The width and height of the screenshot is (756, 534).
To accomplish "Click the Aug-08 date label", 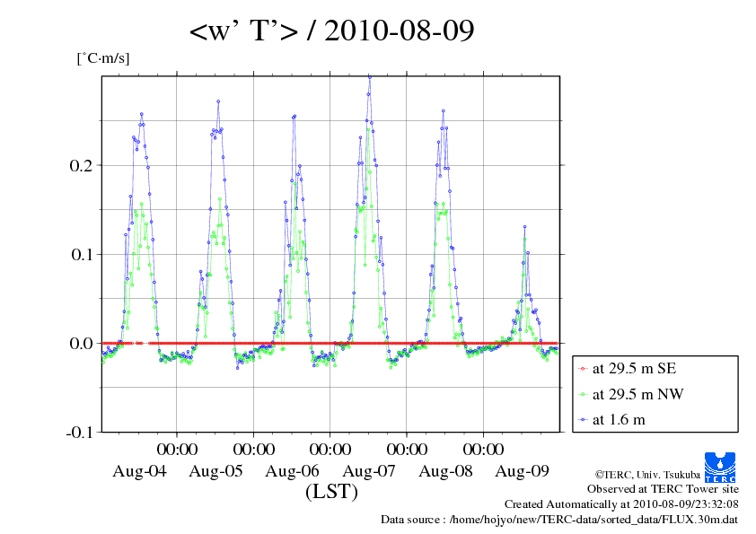I will (x=445, y=471).
